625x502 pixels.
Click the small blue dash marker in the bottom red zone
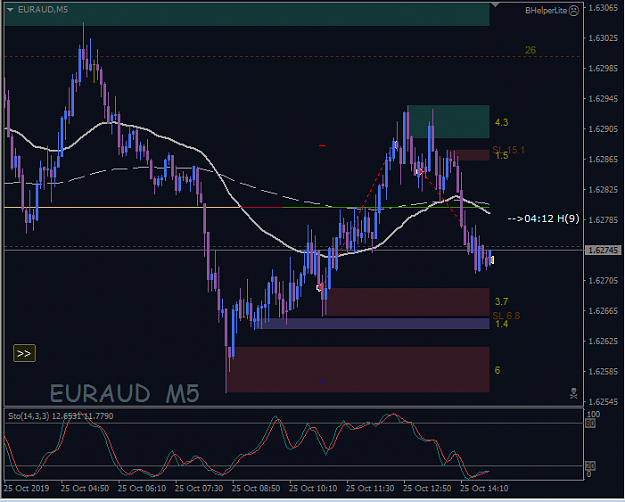tap(322, 380)
